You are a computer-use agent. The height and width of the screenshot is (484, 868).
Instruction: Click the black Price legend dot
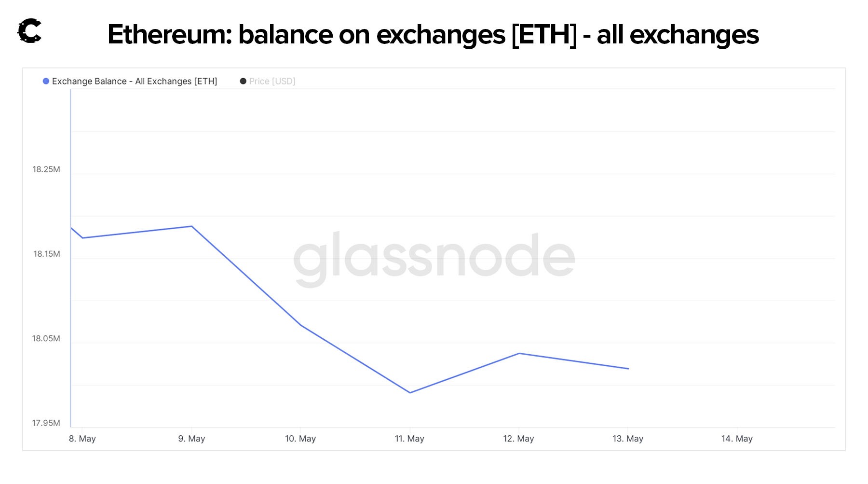click(x=243, y=81)
